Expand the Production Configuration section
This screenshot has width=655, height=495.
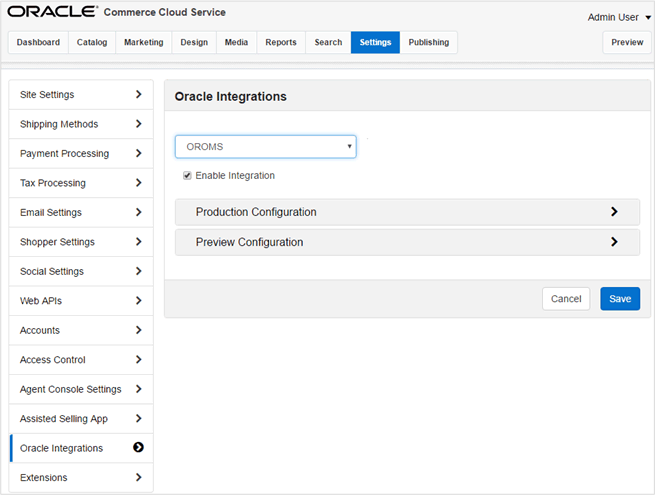tap(407, 212)
